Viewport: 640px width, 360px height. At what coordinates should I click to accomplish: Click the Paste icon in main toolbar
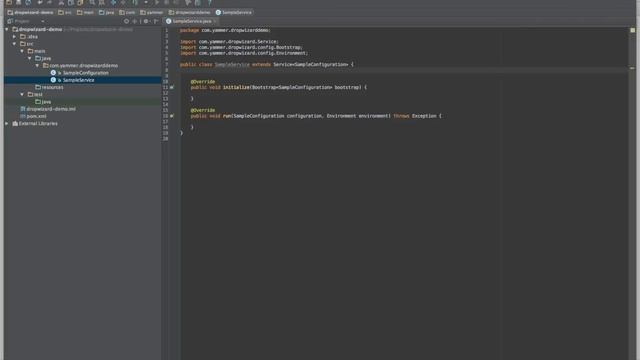point(80,2)
